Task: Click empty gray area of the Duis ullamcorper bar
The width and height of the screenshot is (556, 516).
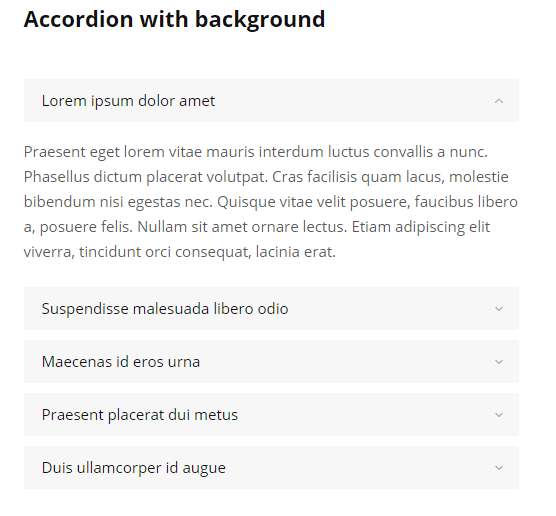Action: tap(358, 468)
